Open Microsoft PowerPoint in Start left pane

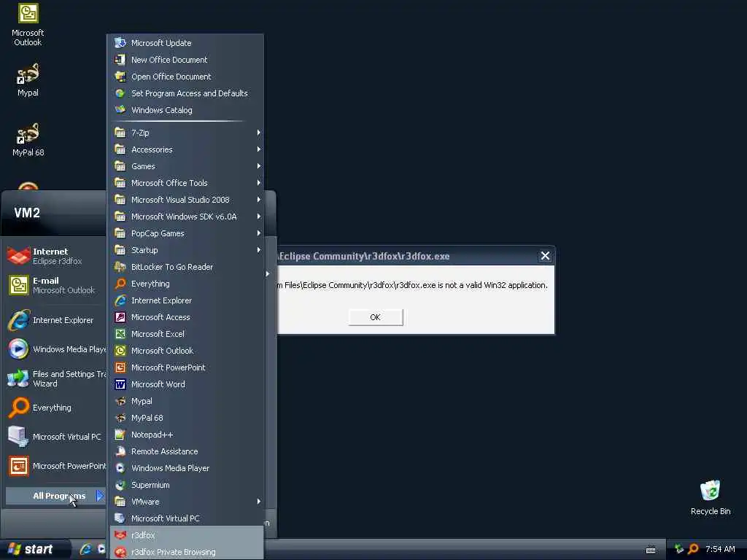click(55, 466)
